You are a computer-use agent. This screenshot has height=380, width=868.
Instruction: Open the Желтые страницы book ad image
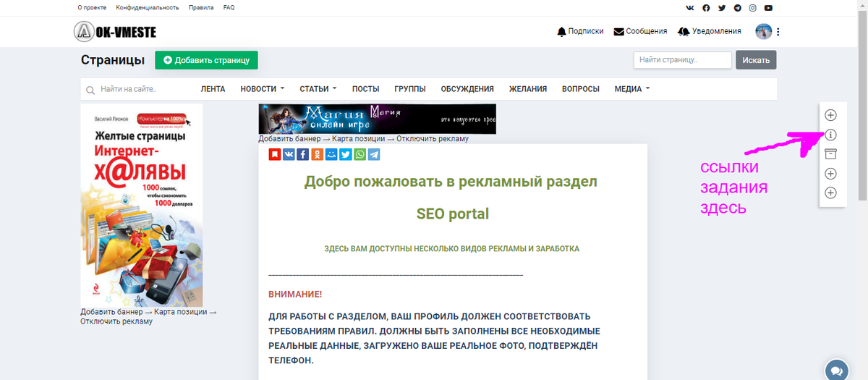pos(142,206)
